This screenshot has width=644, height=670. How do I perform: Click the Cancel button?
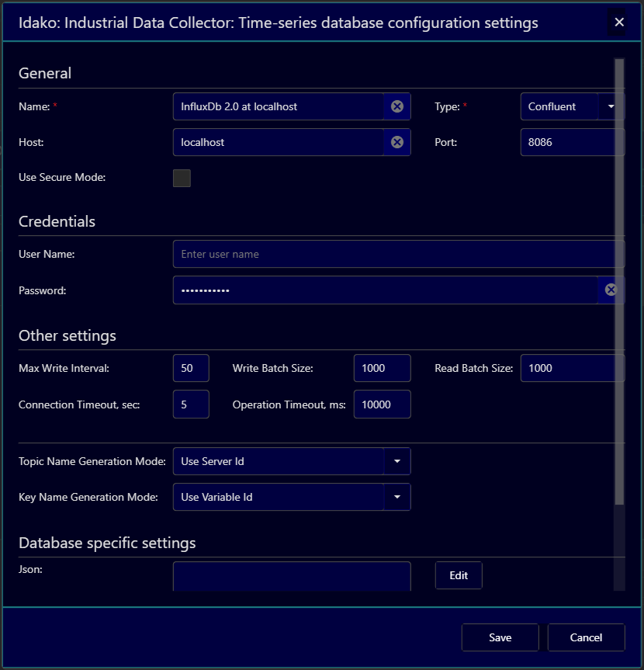(586, 637)
